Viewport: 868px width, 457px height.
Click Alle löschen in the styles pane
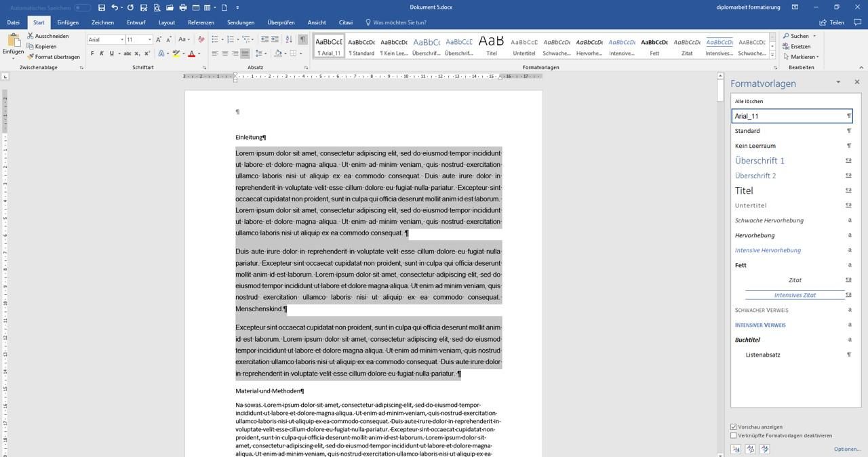(749, 101)
